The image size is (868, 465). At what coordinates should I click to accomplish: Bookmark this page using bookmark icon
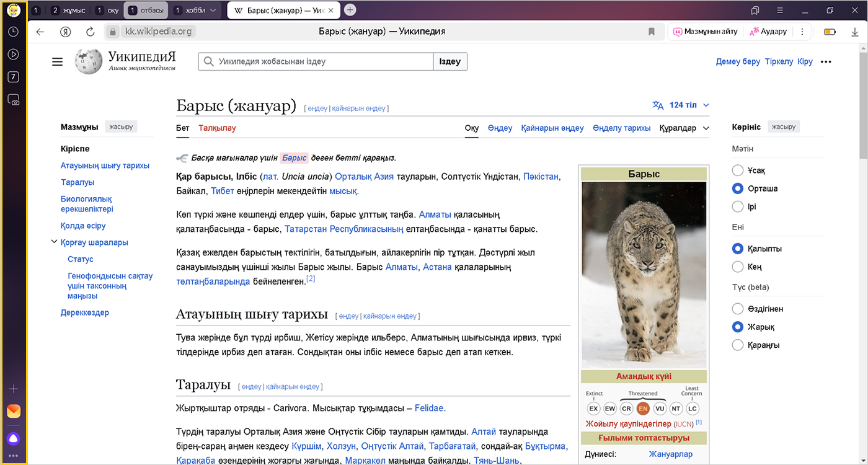[x=652, y=32]
